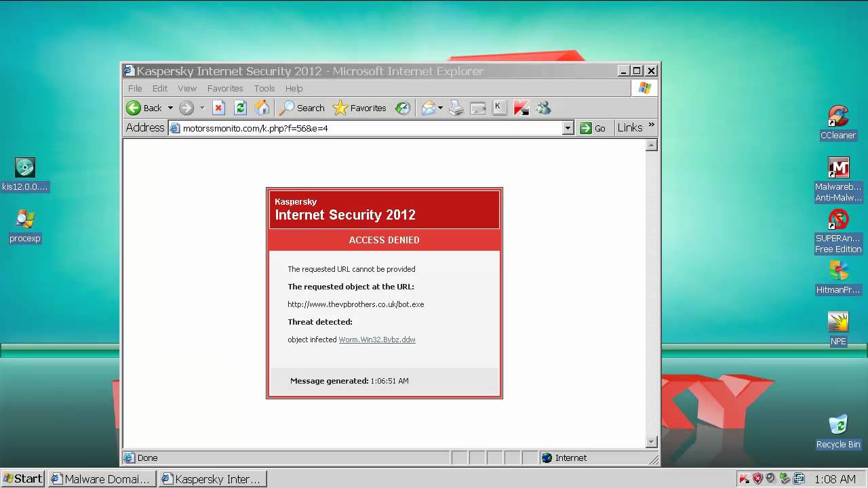The width and height of the screenshot is (868, 488).
Task: Close the Internet Explorer window
Action: coord(652,70)
